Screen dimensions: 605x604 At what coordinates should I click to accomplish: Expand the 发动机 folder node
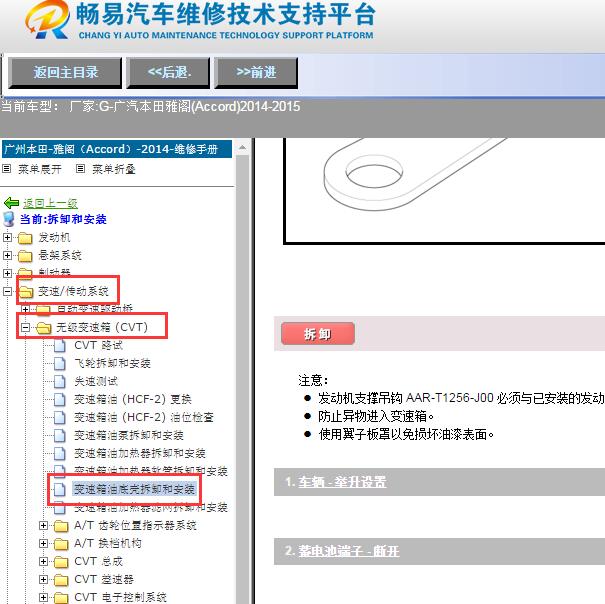tap(7, 237)
